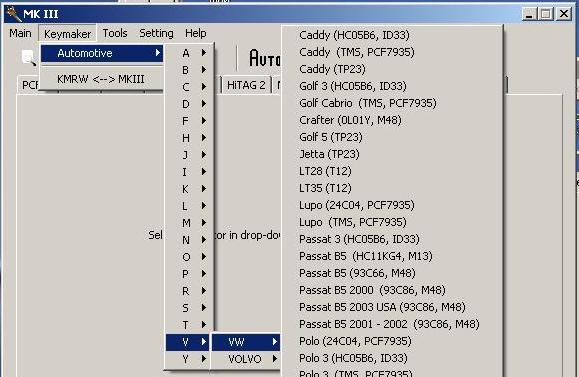Expand letter K brand submenu

[189, 189]
